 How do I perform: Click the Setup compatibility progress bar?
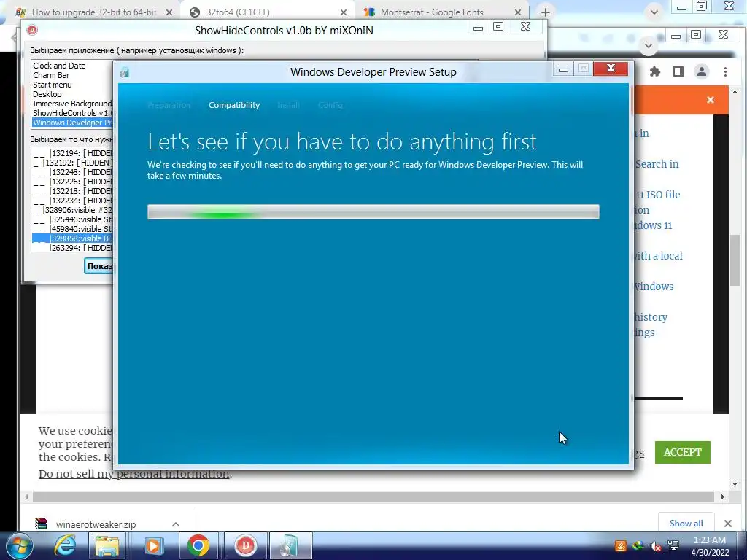pyautogui.click(x=373, y=212)
